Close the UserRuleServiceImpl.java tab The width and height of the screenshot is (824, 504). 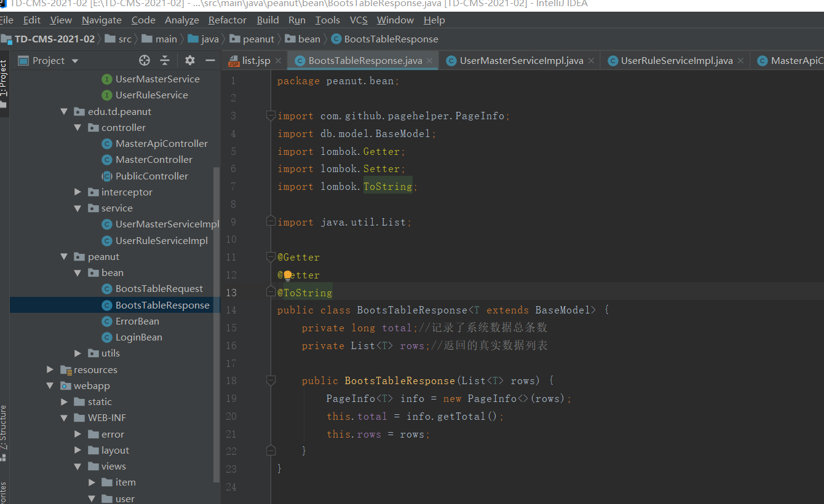pos(740,60)
